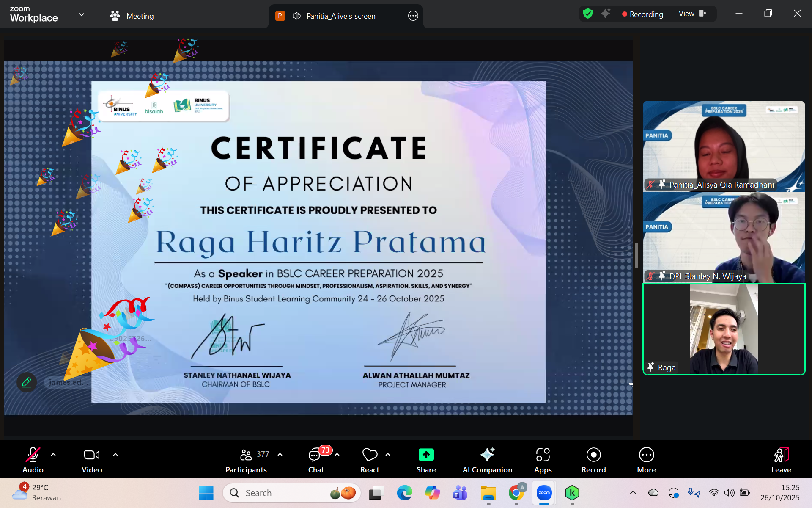Screen dimensions: 812x508
Task: Start recording with the Record button
Action: pos(593,460)
